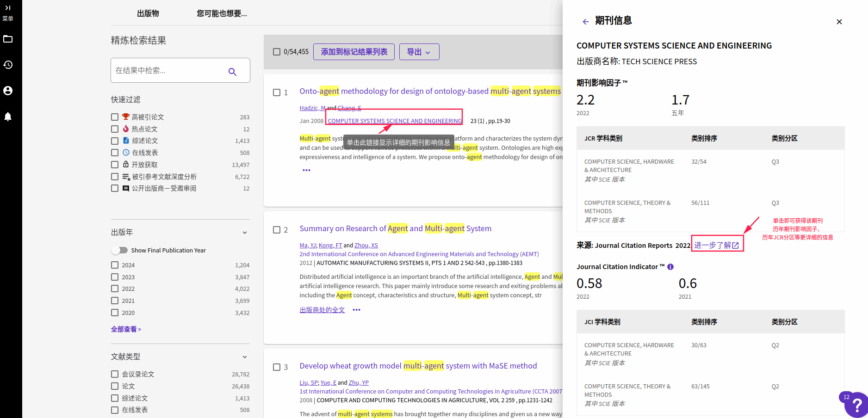Click JCI rank 30/63
Viewport: 868px width, 418px height.
point(699,345)
